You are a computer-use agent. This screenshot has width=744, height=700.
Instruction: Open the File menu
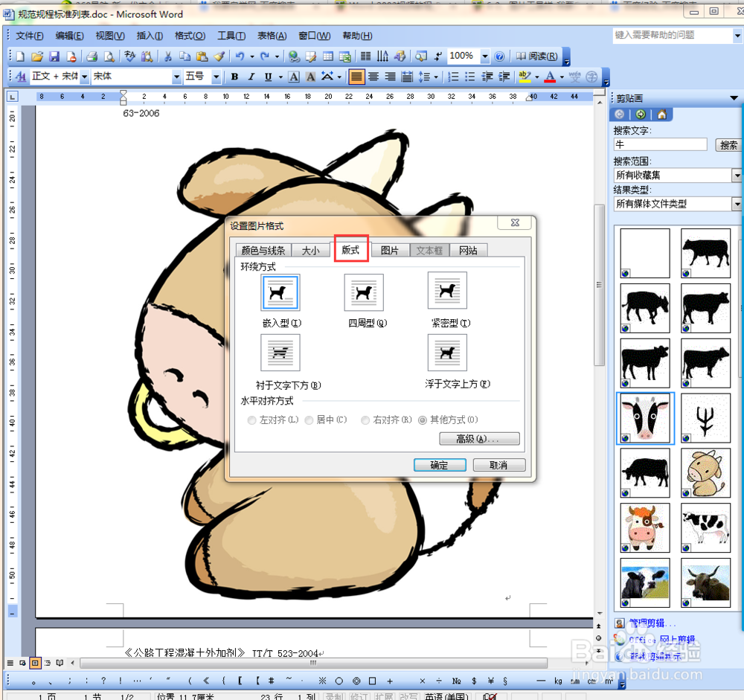coord(30,36)
